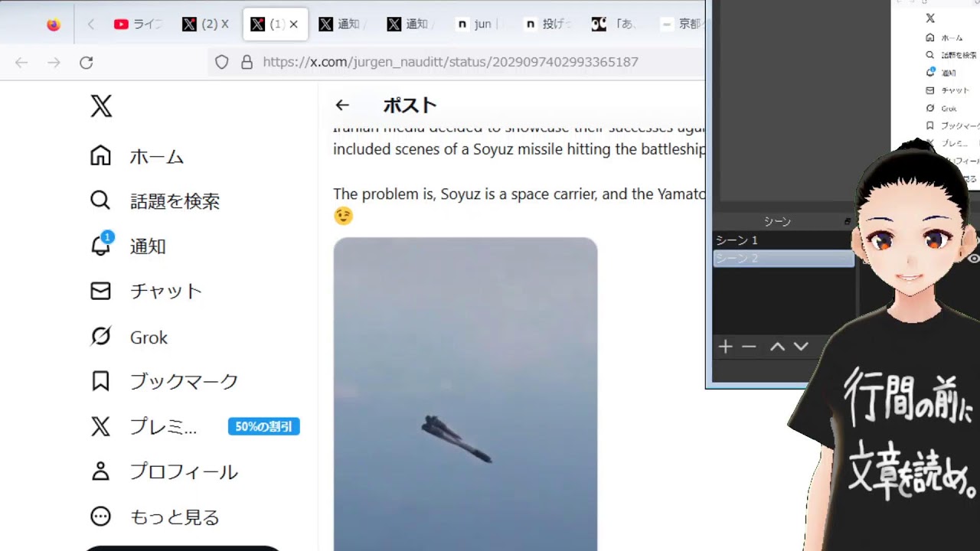Toggle the source visibility eye icon in OBS
The width and height of the screenshot is (980, 551).
(x=974, y=259)
